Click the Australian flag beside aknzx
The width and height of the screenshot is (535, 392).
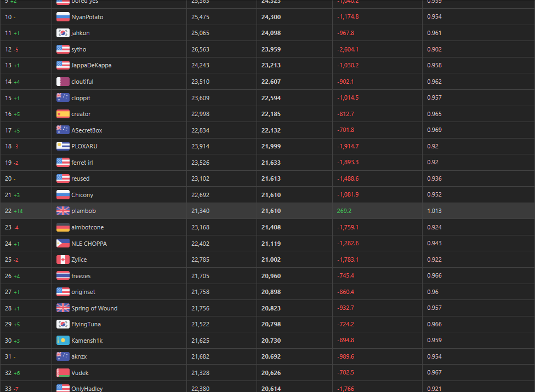coord(63,356)
